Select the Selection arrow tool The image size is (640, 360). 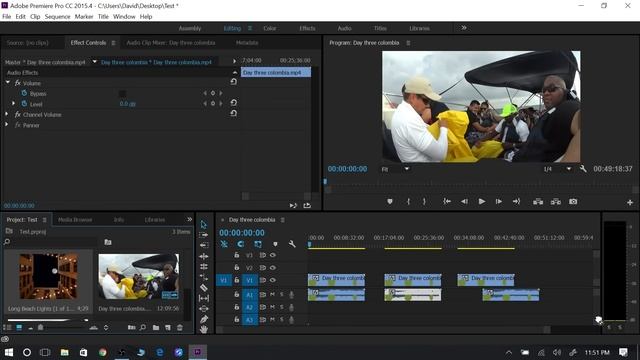click(204, 224)
